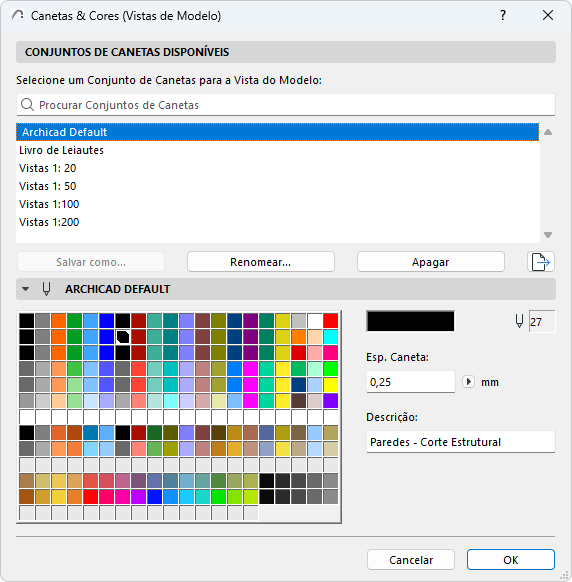Collapse the ARCHICAD DEFAULT panel triangle

tap(26, 289)
